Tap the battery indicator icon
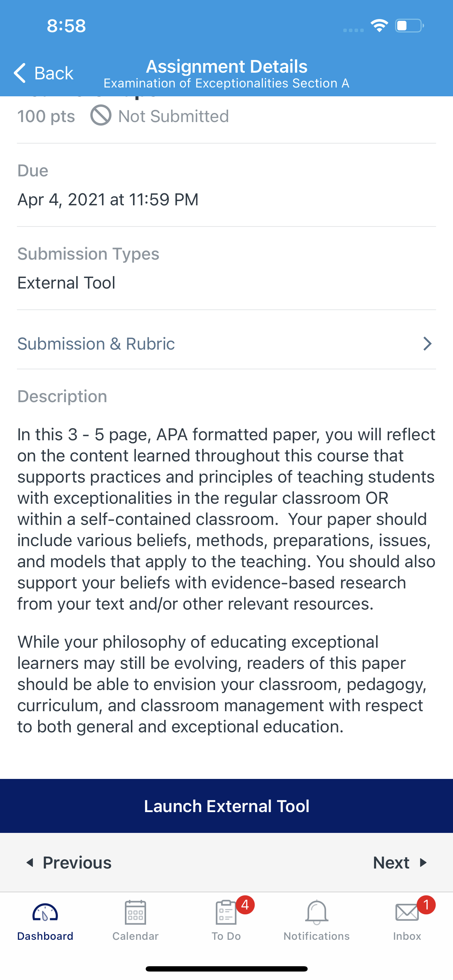 click(x=409, y=26)
